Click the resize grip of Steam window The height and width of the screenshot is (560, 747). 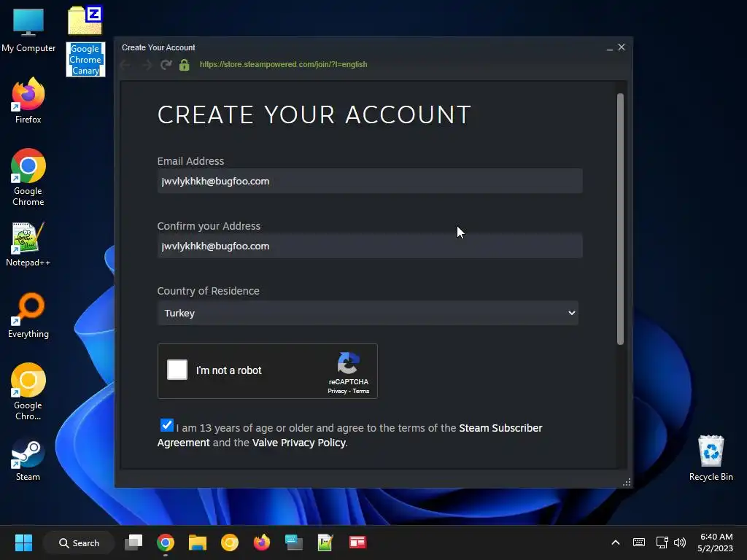click(627, 482)
